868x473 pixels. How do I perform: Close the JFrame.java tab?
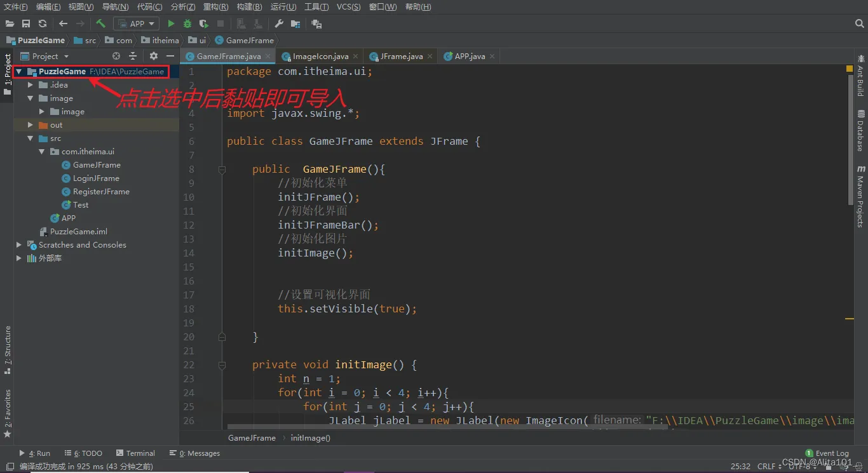[x=430, y=56]
